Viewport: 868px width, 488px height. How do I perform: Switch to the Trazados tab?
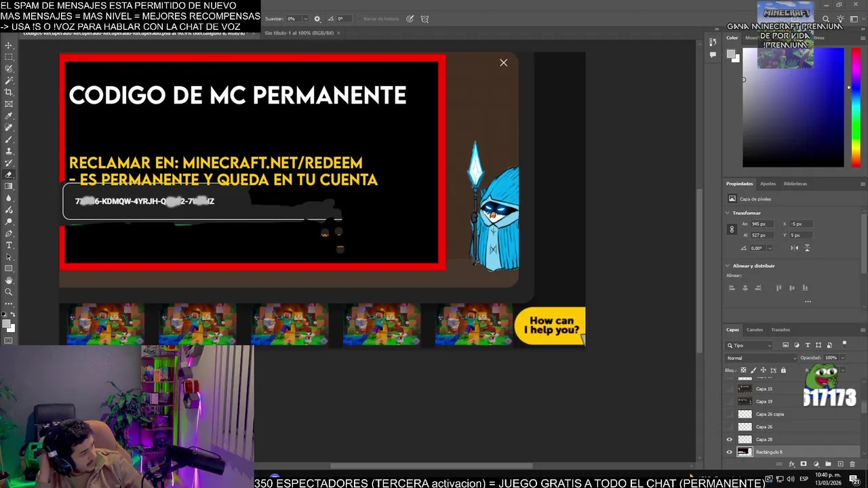click(x=781, y=330)
